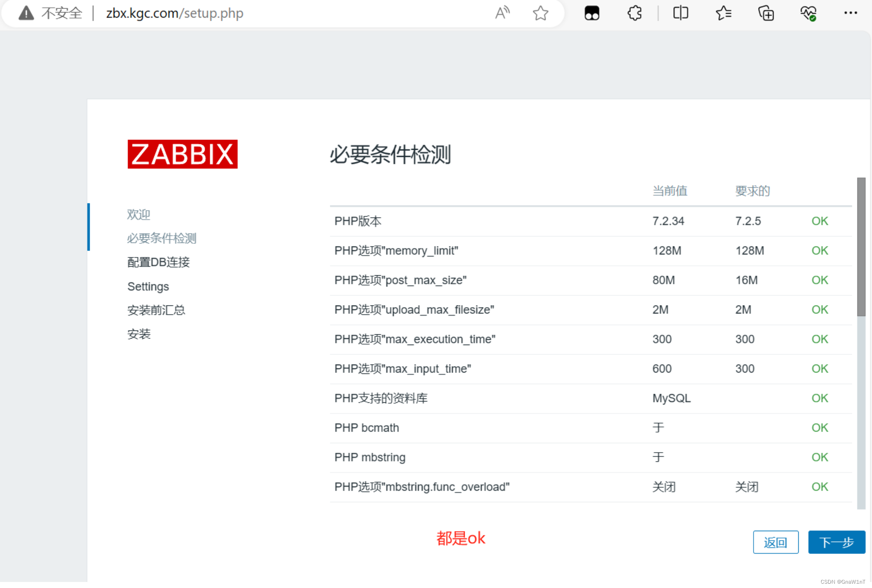Select the 配置DB连接 step
This screenshot has width=872, height=588.
pos(158,262)
